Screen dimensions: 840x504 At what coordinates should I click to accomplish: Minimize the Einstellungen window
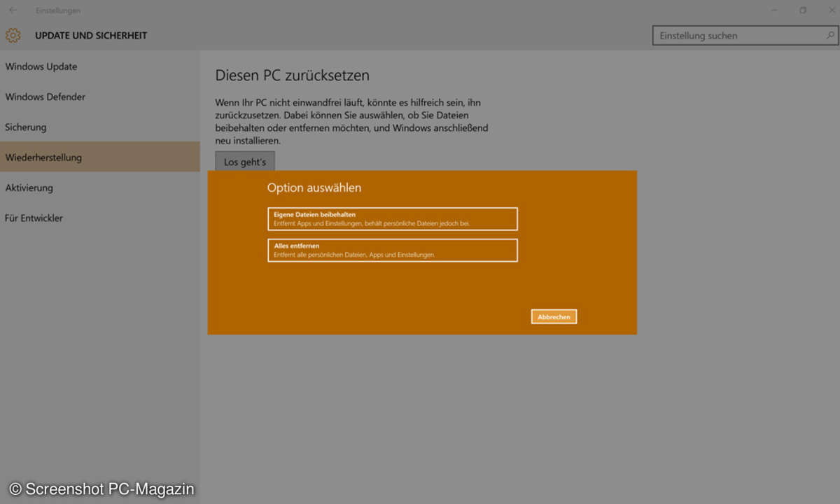(774, 10)
